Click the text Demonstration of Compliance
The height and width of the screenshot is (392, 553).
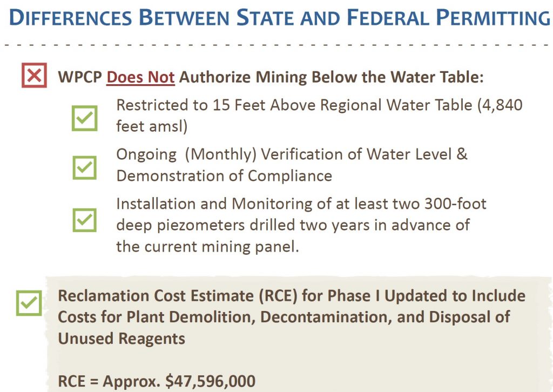[224, 175]
